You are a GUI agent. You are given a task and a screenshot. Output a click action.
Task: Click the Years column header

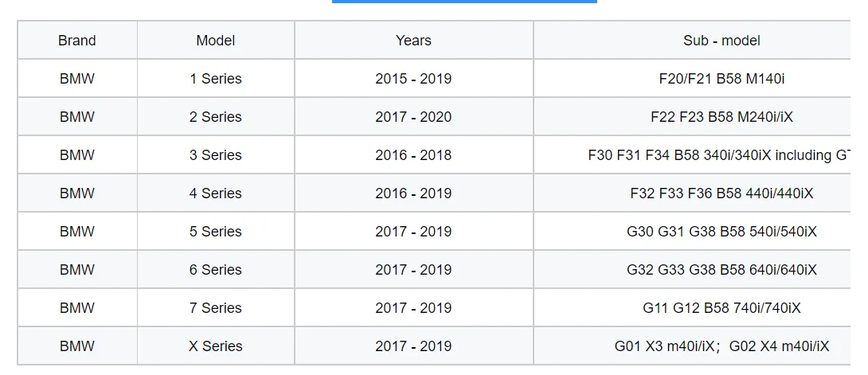pos(413,41)
